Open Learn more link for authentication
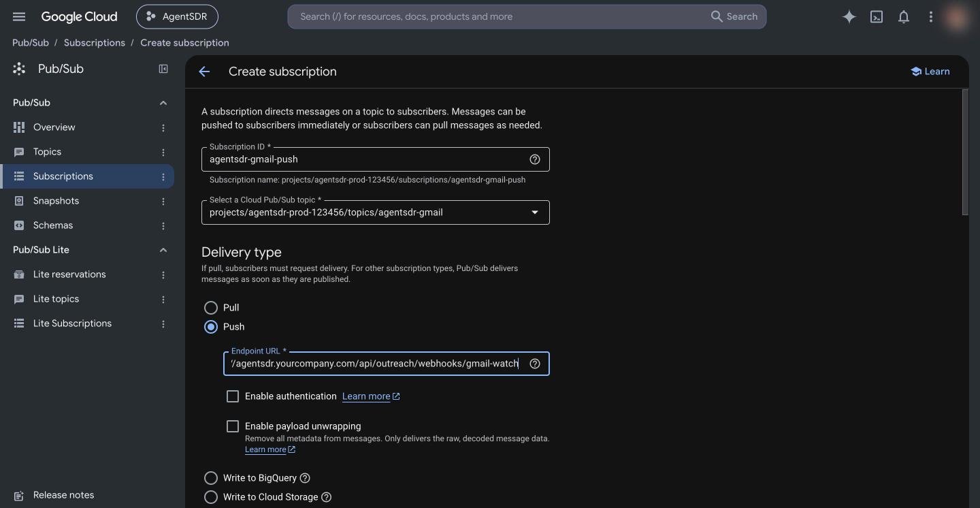 (x=371, y=396)
